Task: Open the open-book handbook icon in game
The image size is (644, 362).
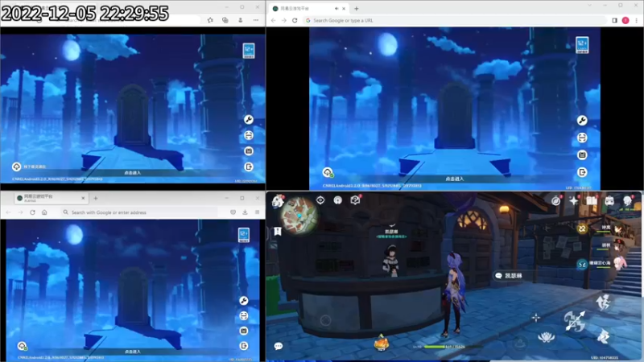Action: pyautogui.click(x=592, y=200)
